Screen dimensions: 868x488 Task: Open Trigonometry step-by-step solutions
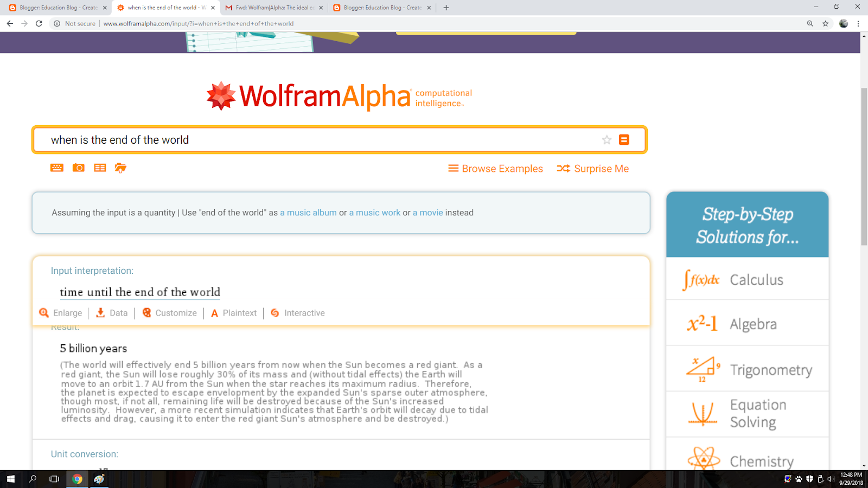tap(748, 369)
